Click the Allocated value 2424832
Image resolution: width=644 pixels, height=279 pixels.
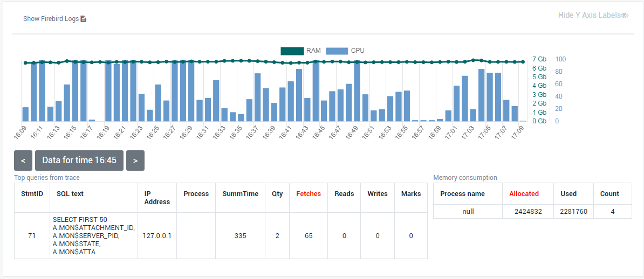point(528,212)
